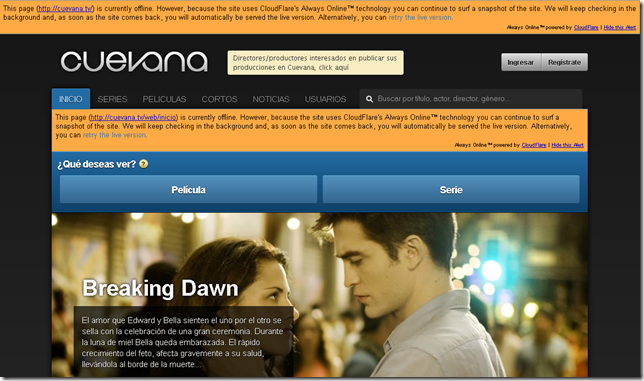Image resolution: width=644 pixels, height=381 pixels.
Task: Click 'retry the live version' in inner banner
Action: click(x=114, y=135)
